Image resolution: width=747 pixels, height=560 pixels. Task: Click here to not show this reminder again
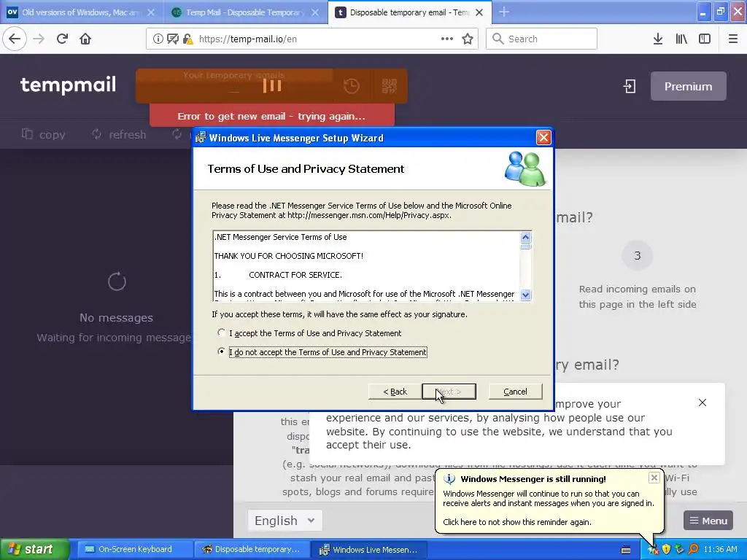point(517,522)
